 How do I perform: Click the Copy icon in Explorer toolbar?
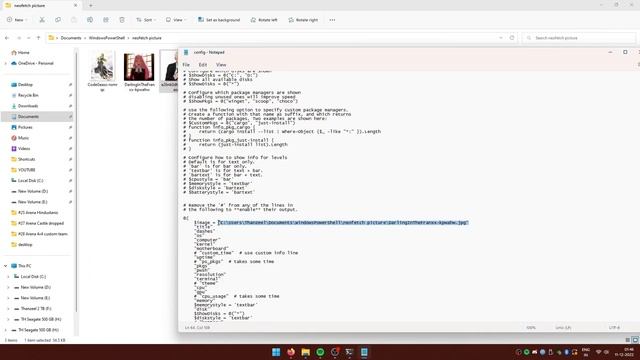tap(58, 20)
